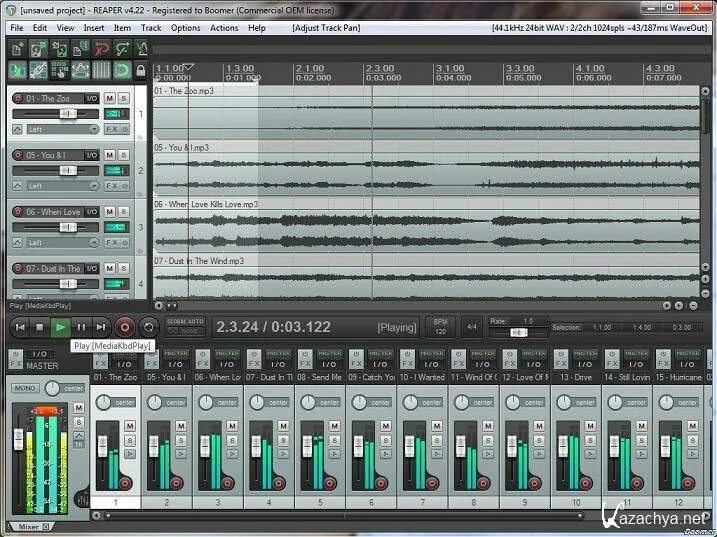Click the red Record transport button
The height and width of the screenshot is (537, 717).
[x=124, y=327]
